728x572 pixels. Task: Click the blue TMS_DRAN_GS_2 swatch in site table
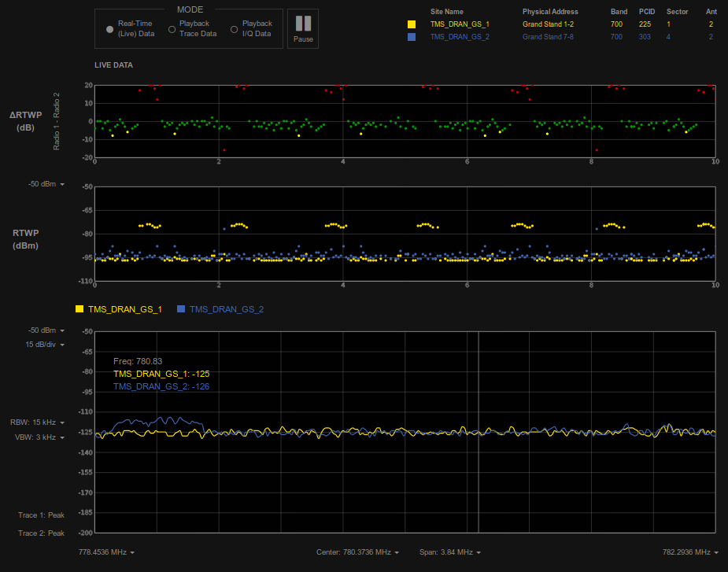pyautogui.click(x=412, y=37)
